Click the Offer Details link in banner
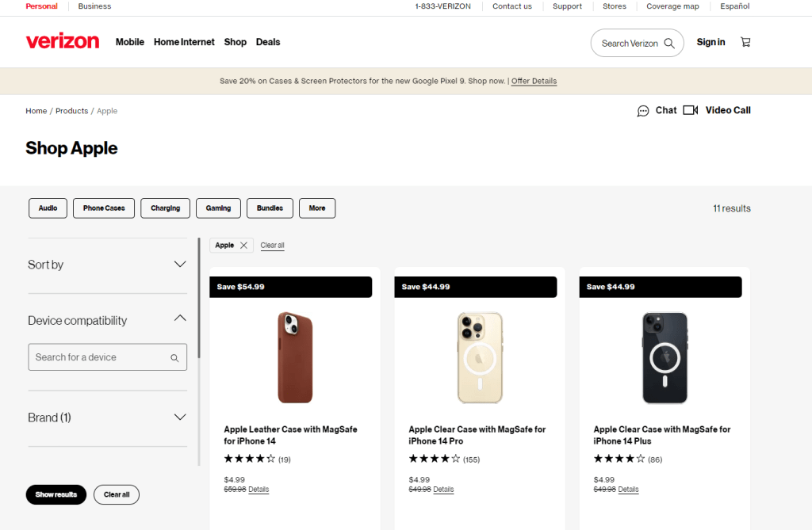This screenshot has width=812, height=530. (534, 81)
